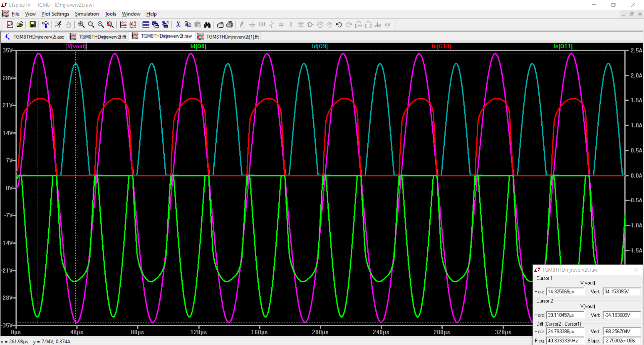
Task: Click the V(vout) trace label
Action: [x=77, y=46]
